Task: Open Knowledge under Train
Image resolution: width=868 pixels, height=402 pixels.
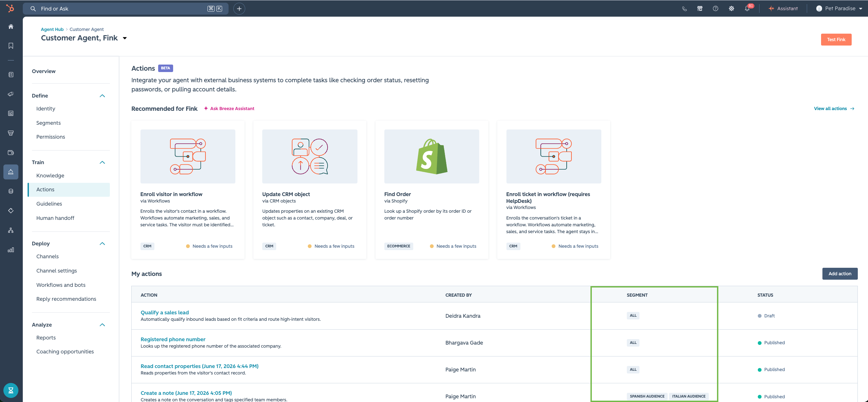Action: coord(50,176)
